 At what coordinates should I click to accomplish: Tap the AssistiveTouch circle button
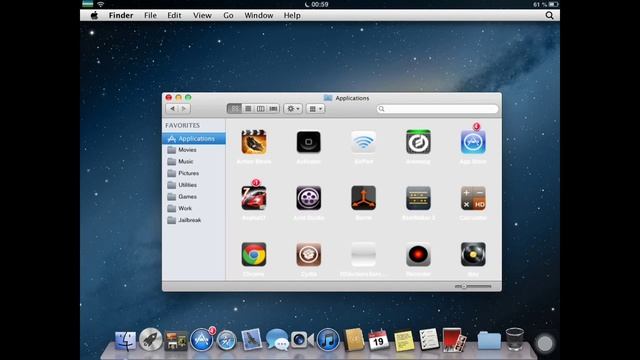coord(545,344)
